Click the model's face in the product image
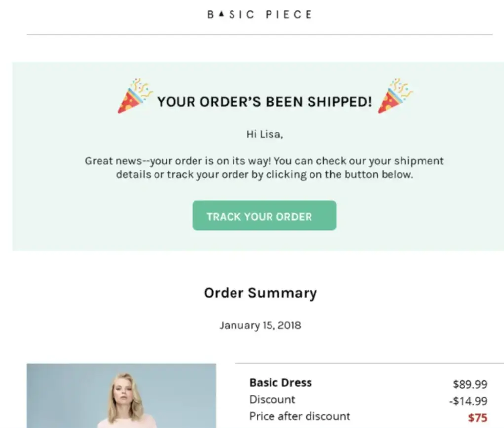 point(122,391)
